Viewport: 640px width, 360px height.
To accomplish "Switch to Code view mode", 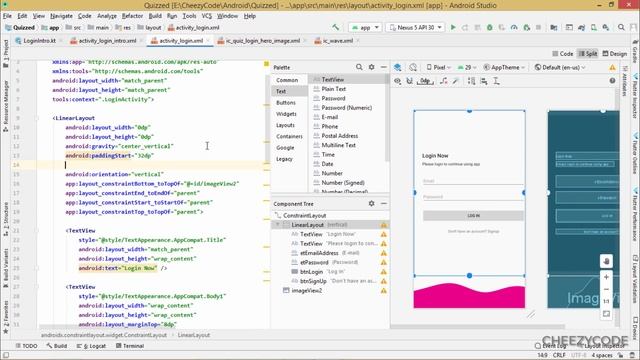I will pyautogui.click(x=563, y=53).
